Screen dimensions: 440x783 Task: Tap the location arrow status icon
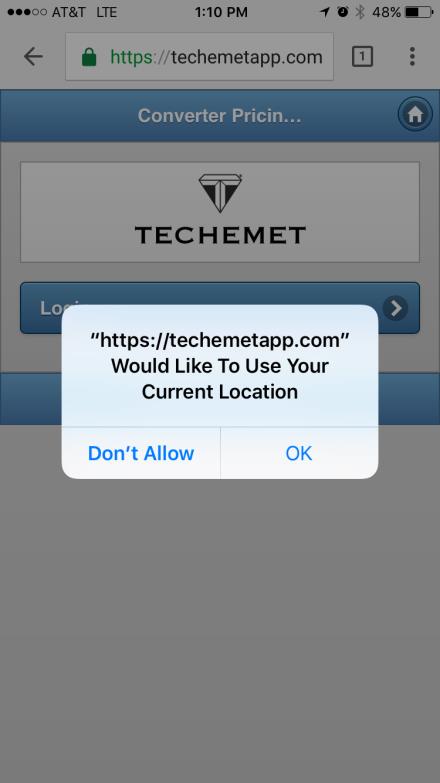pos(325,12)
